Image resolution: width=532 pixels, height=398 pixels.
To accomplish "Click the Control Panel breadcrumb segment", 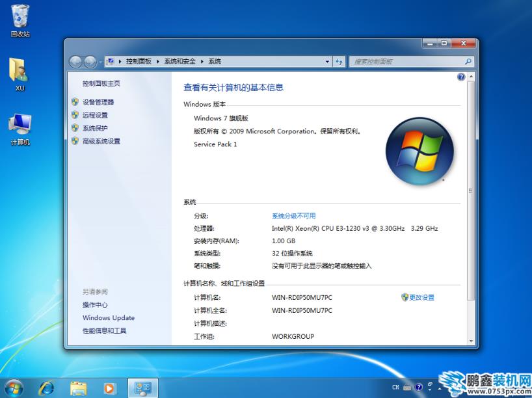I will click(139, 61).
